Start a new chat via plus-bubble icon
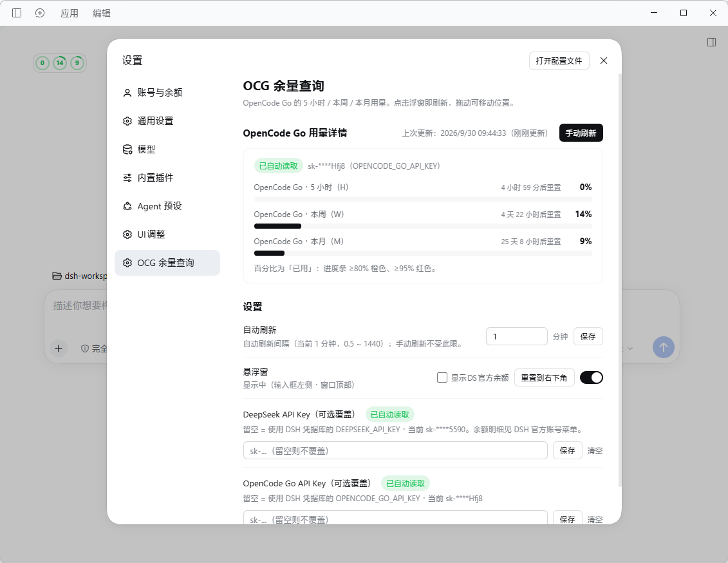Image resolution: width=728 pixels, height=563 pixels. pyautogui.click(x=40, y=13)
